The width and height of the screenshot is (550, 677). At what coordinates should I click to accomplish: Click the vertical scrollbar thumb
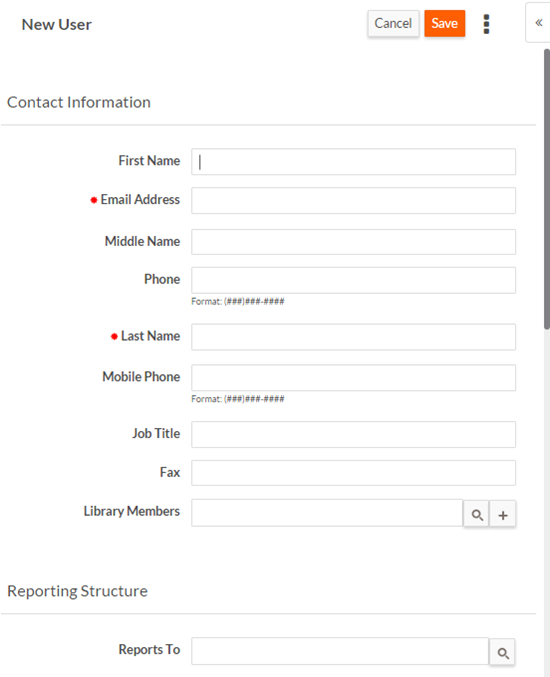(547, 189)
